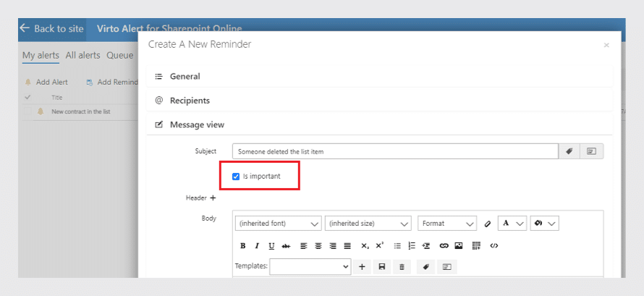Add a new template with plus button
Image resolution: width=644 pixels, height=296 pixels.
(x=362, y=267)
